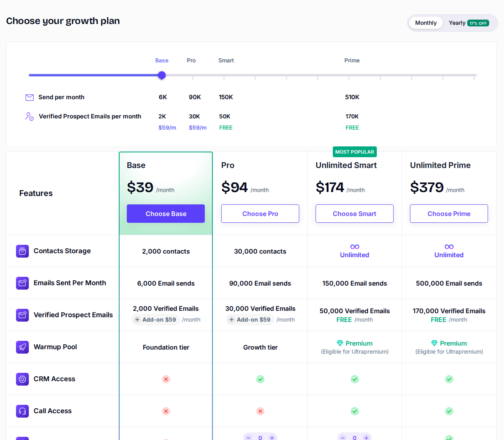Switch billing to Monthly

point(426,23)
